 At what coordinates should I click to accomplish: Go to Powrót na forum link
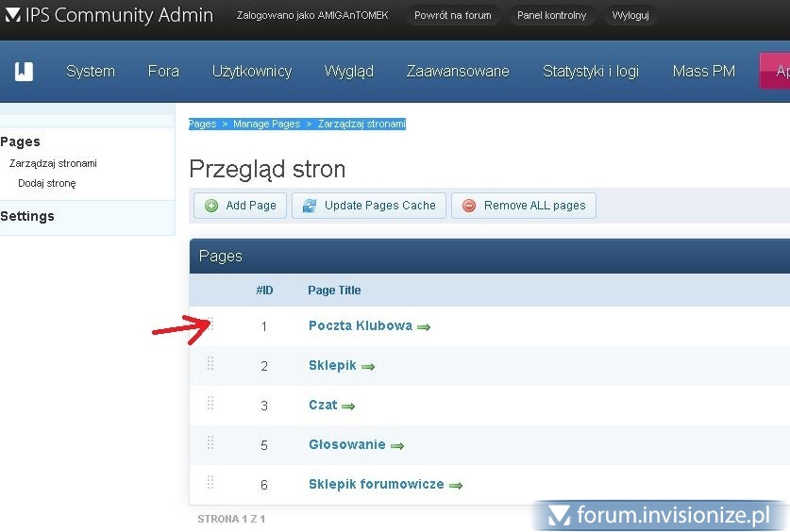[x=453, y=16]
